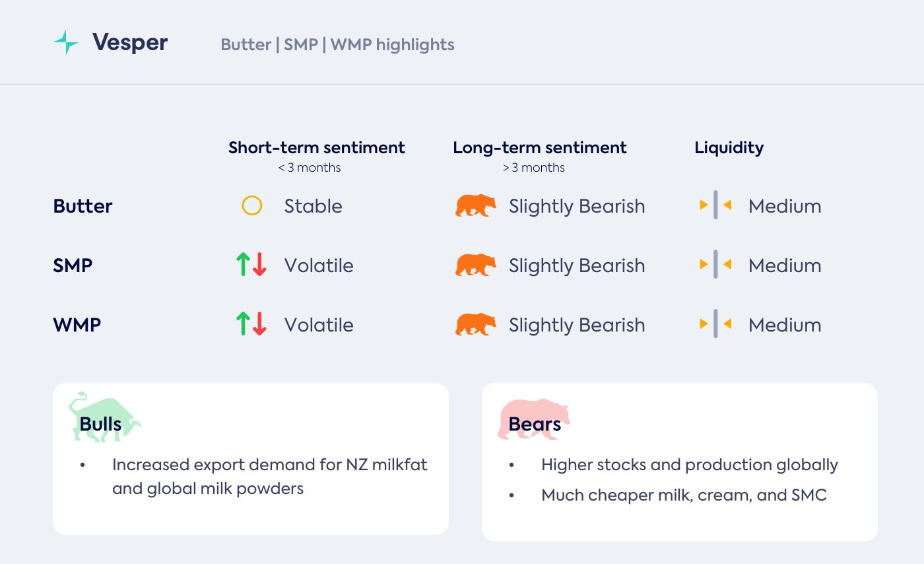Select the Long-term sentiment column header
Viewport: 924px width, 564px height.
point(539,148)
